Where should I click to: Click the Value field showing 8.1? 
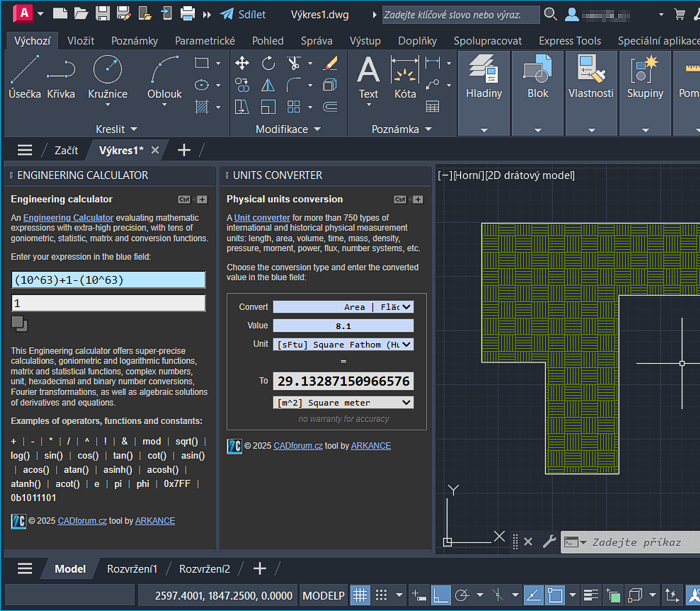pyautogui.click(x=343, y=326)
